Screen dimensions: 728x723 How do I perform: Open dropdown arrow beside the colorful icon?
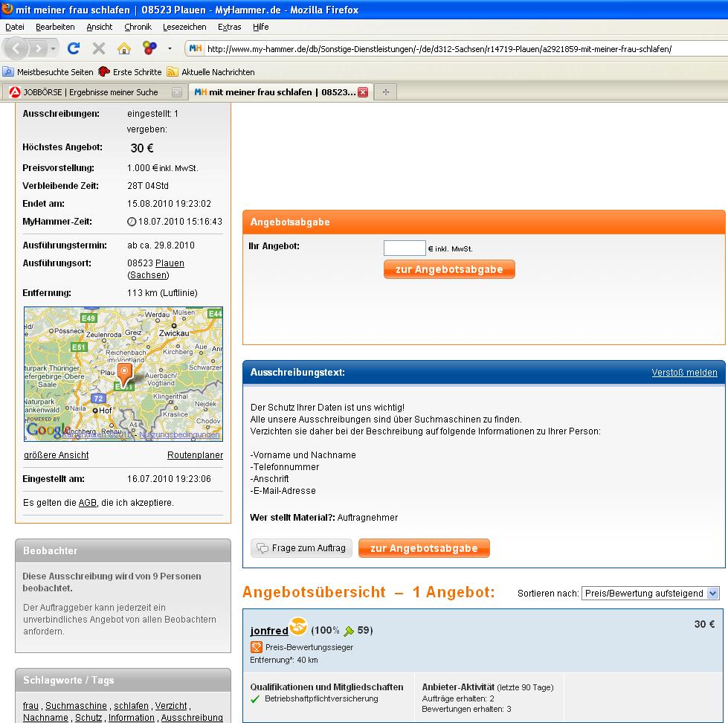pyautogui.click(x=170, y=48)
